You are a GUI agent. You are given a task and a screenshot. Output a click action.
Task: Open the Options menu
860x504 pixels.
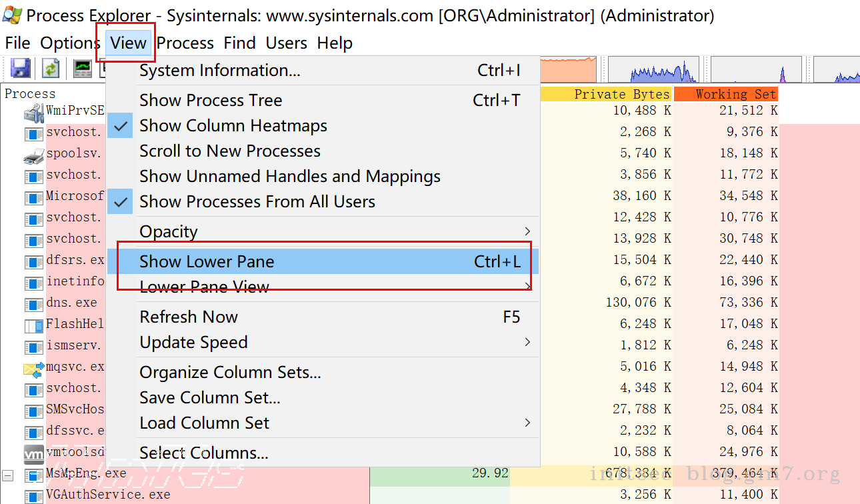click(x=69, y=43)
